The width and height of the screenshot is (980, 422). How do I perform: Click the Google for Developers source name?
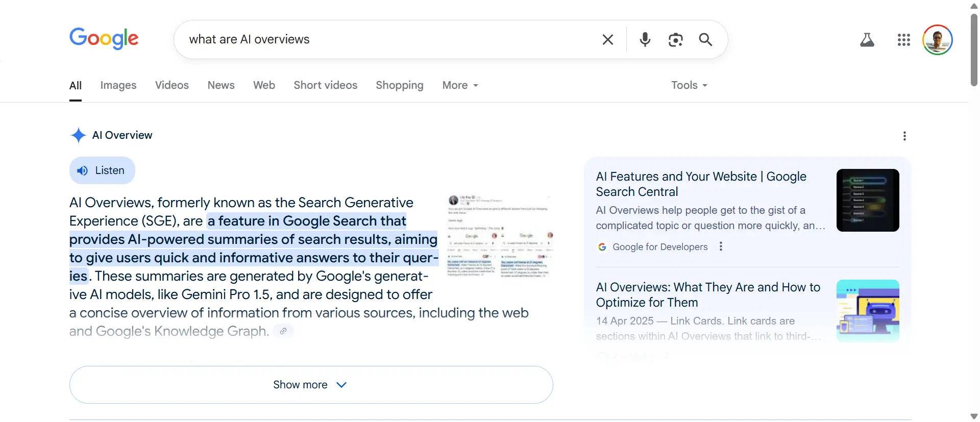tap(660, 247)
